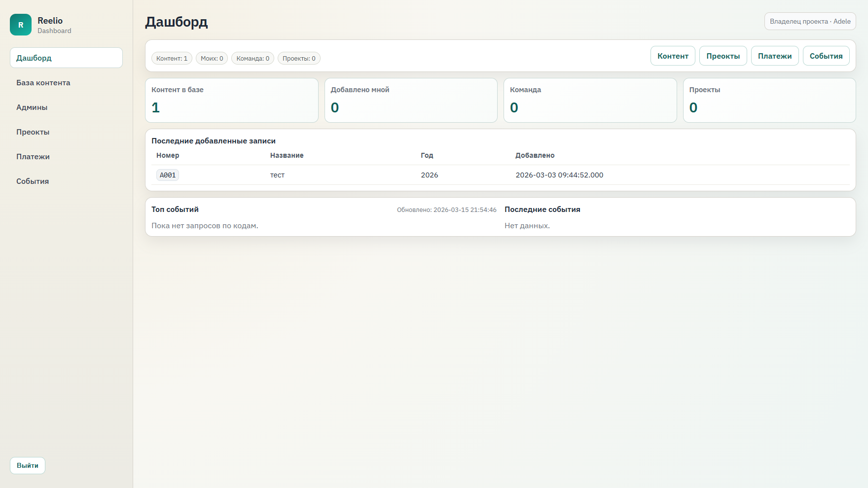The image size is (868, 488).
Task: Select the Моих: 0 chip
Action: [x=211, y=58]
